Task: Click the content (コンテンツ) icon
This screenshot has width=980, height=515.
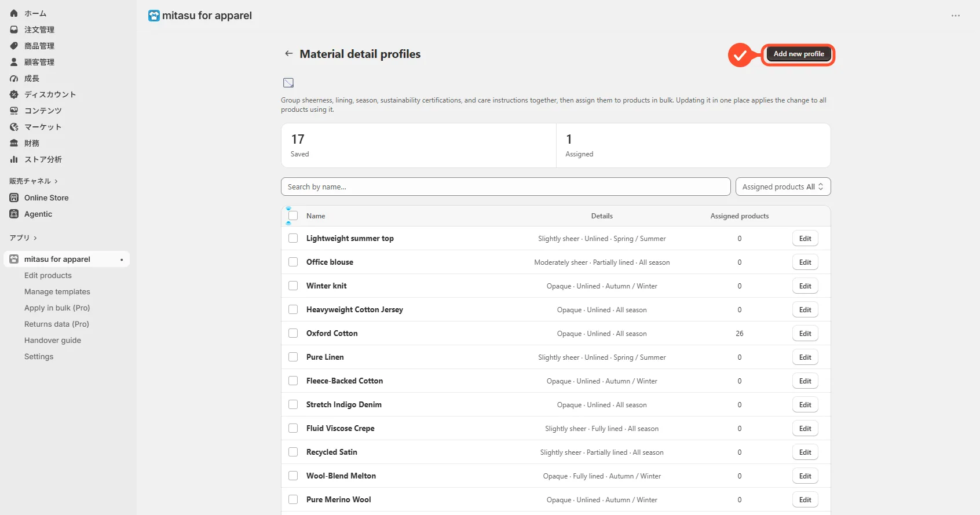Action: point(14,111)
